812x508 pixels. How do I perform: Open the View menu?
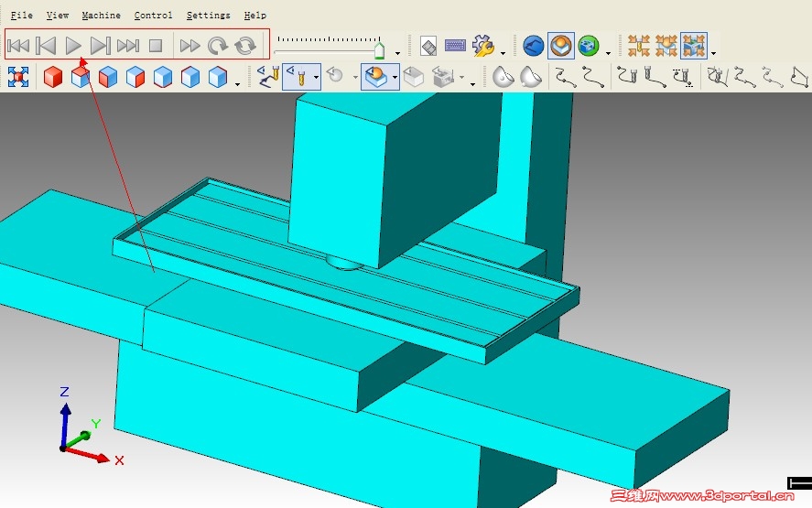coord(58,16)
